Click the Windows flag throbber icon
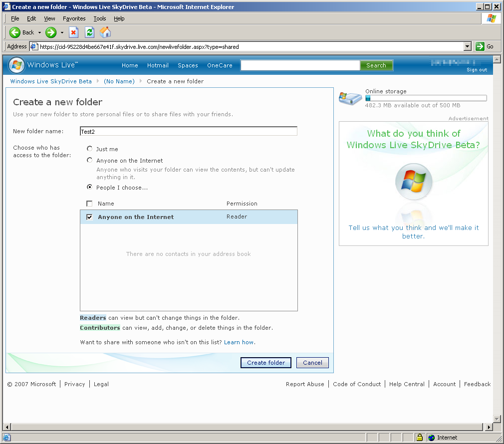This screenshot has width=504, height=444. point(491,18)
